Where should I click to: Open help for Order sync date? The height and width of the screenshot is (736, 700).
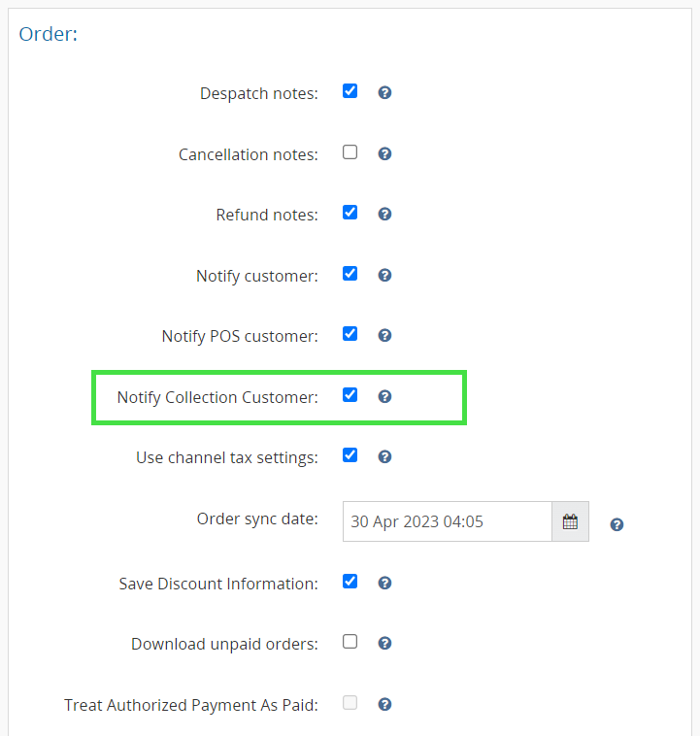(617, 524)
